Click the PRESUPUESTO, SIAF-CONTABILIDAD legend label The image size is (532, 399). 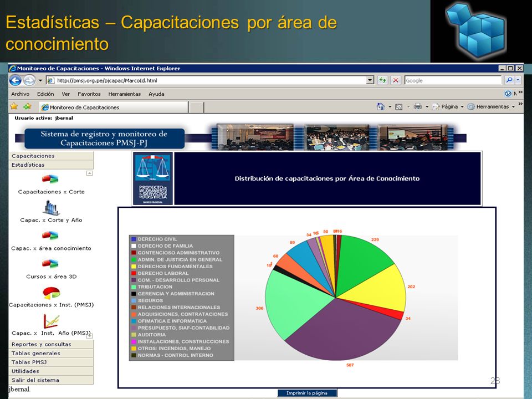(x=183, y=328)
